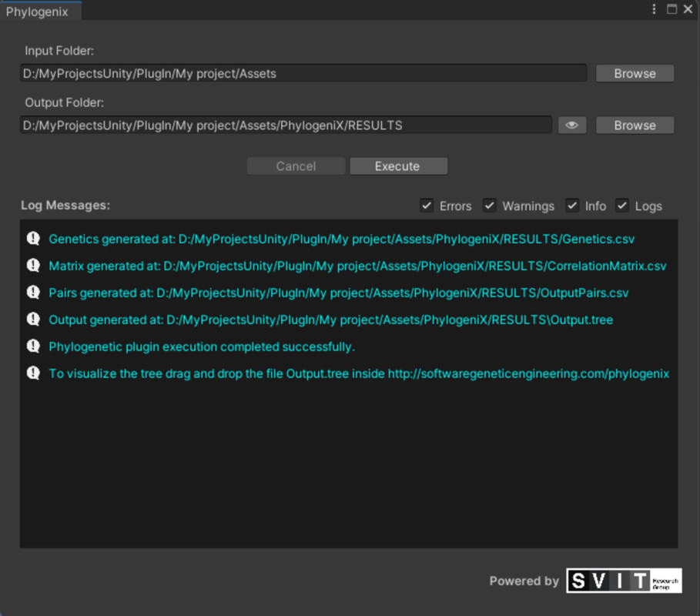The width and height of the screenshot is (700, 616).
Task: Click the SVIT Research Group logo
Action: pyautogui.click(x=624, y=581)
